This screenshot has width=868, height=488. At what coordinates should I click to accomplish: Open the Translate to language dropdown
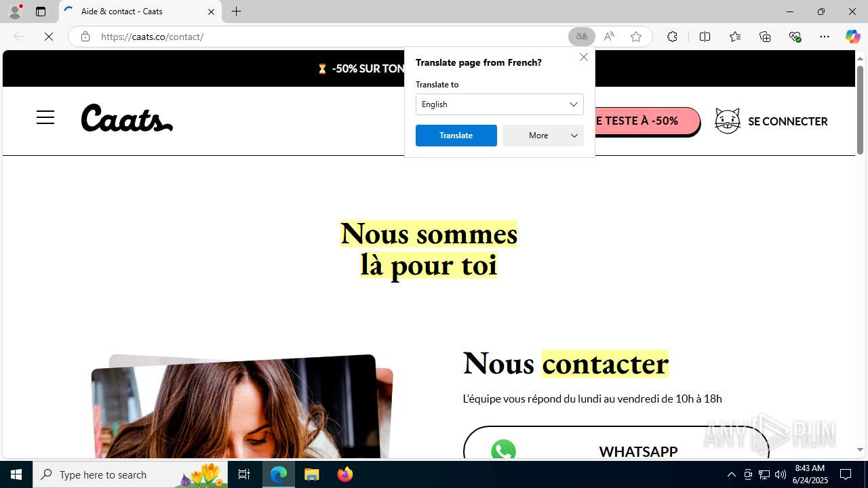pos(500,104)
